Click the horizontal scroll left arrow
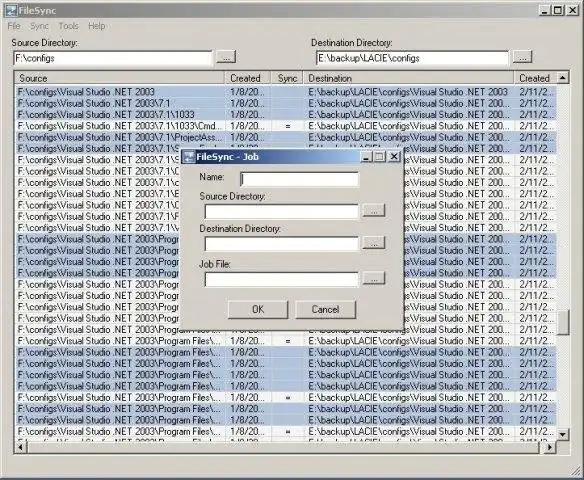This screenshot has height=480, width=584. [x=20, y=447]
